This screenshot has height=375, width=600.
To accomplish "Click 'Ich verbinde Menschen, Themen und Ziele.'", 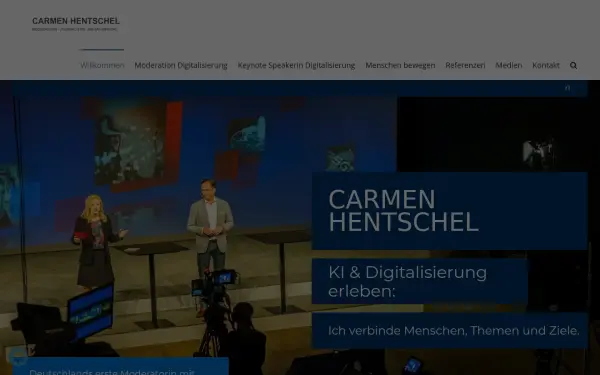I will [x=453, y=330].
